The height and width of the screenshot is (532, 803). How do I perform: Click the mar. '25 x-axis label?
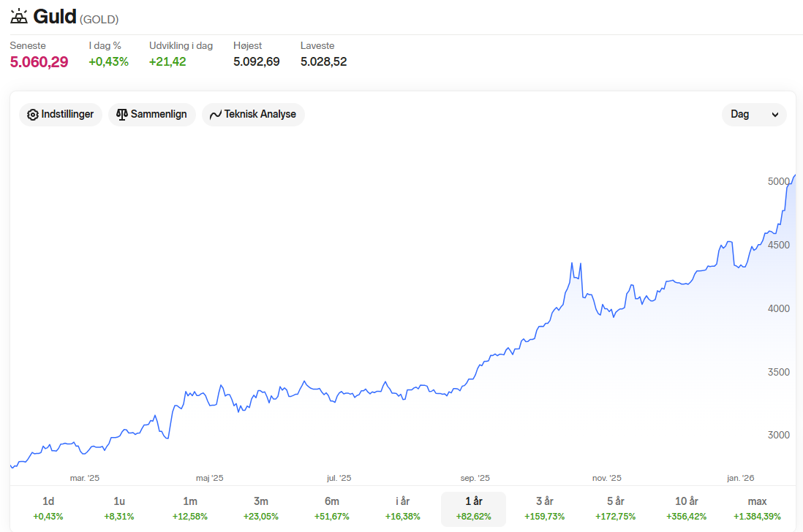tap(85, 478)
